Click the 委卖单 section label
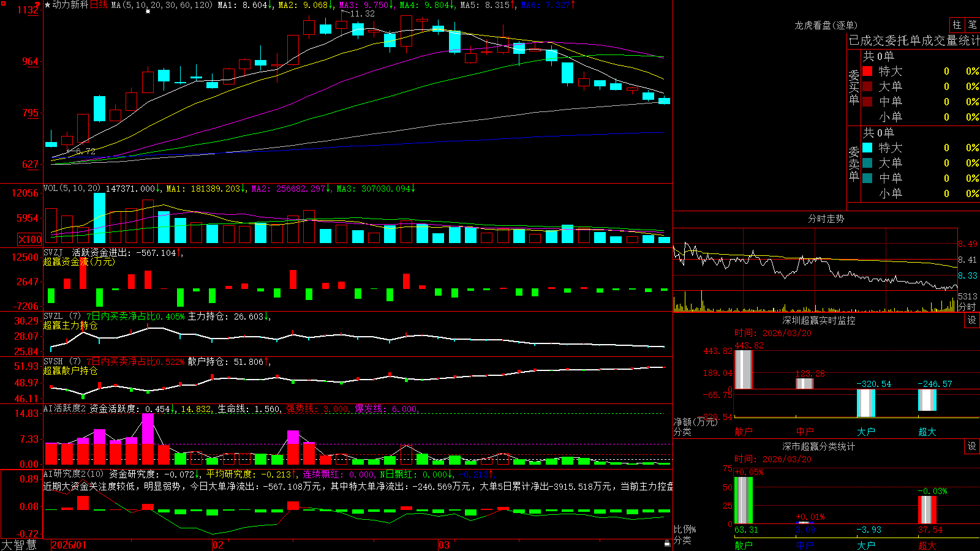 click(x=854, y=164)
